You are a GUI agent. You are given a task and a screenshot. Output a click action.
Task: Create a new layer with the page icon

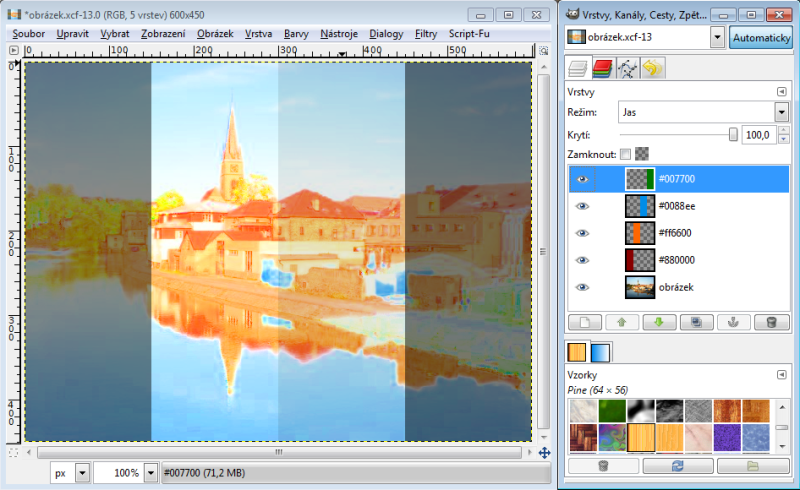[583, 322]
